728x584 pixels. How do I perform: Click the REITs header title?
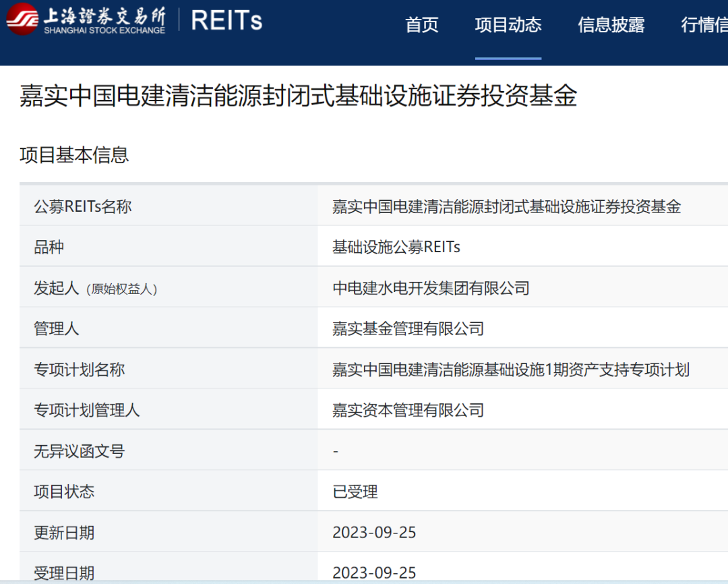226,21
